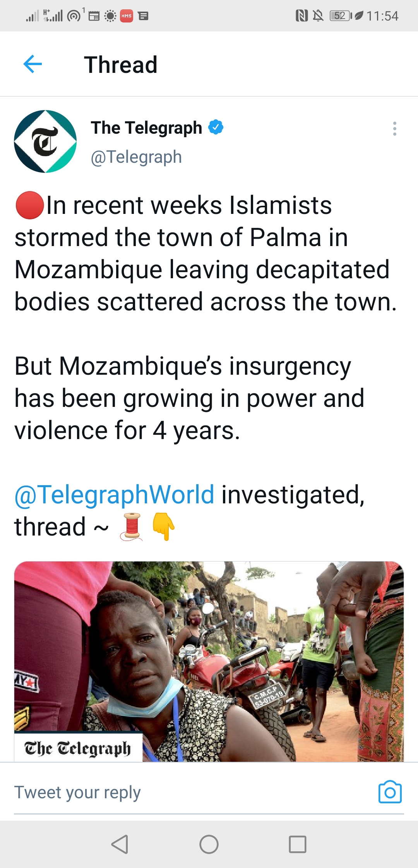Viewport: 418px width, 868px height.
Task: Tap the blue verified badge
Action: click(x=216, y=127)
